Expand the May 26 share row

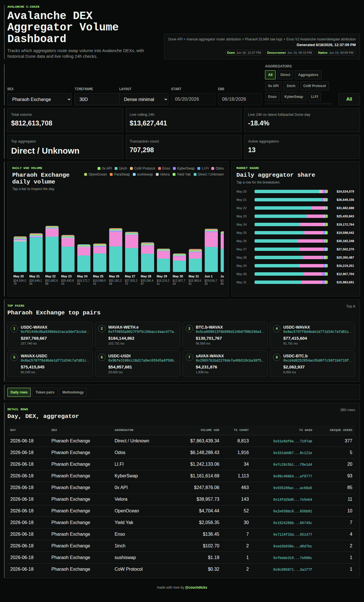[295, 241]
